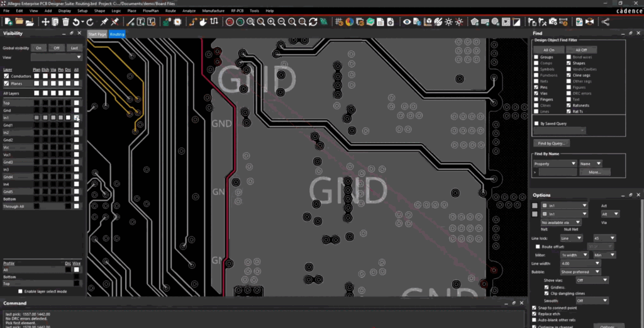The width and height of the screenshot is (644, 328).
Task: Enable the Groups find filter checkbox
Action: 536,57
